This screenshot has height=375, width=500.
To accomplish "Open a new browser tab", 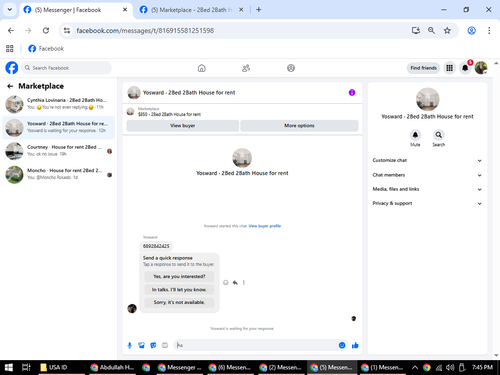I will 258,10.
